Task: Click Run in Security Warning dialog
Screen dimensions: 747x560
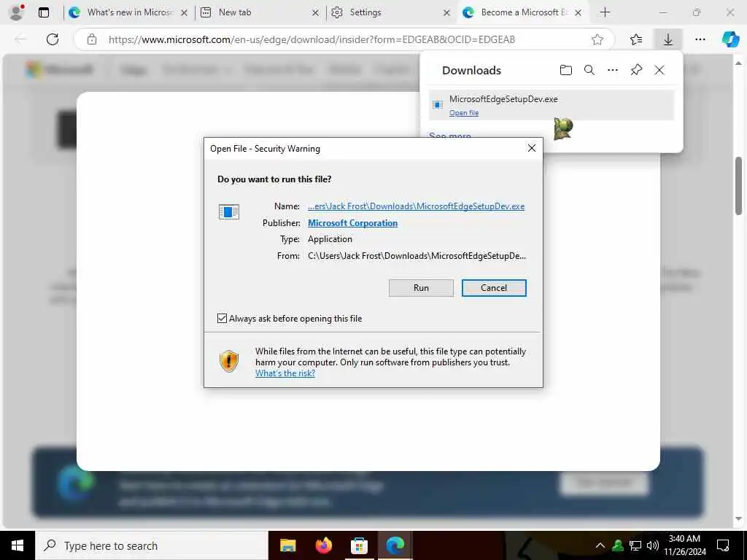Action: coord(421,287)
